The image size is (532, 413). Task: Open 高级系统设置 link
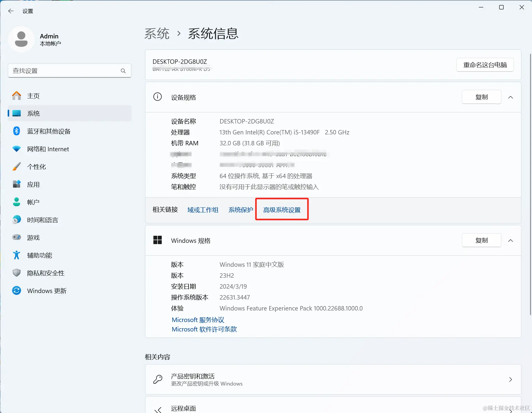pos(282,210)
